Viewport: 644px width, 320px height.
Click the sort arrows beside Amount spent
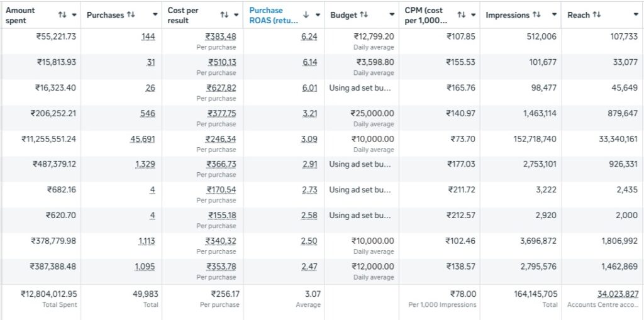[62, 14]
